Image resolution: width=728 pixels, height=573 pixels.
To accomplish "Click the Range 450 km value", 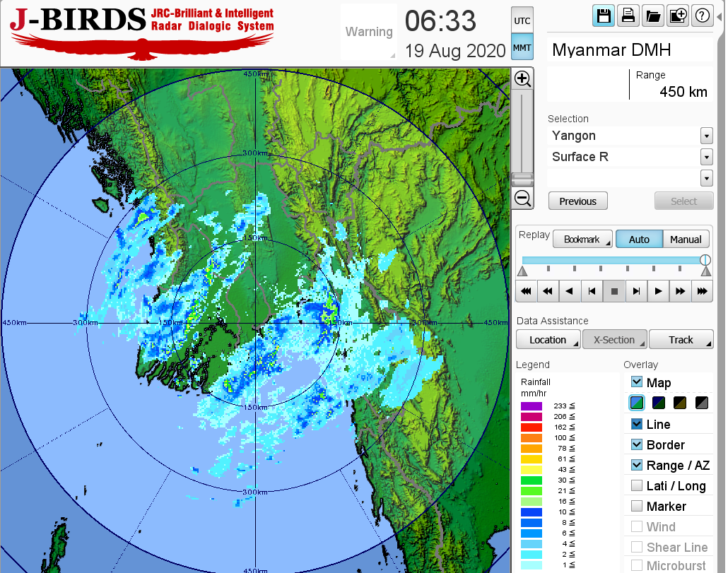I will point(683,92).
